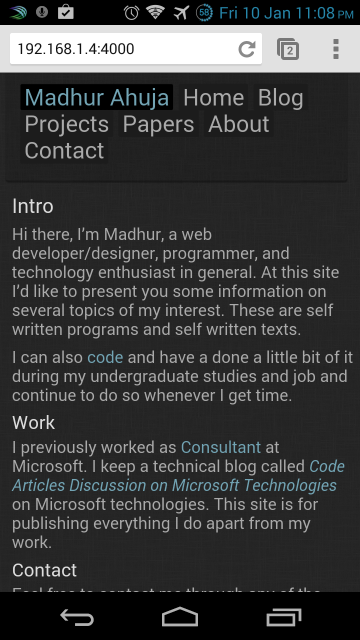
Task: Go to the Home nav item
Action: (213, 98)
